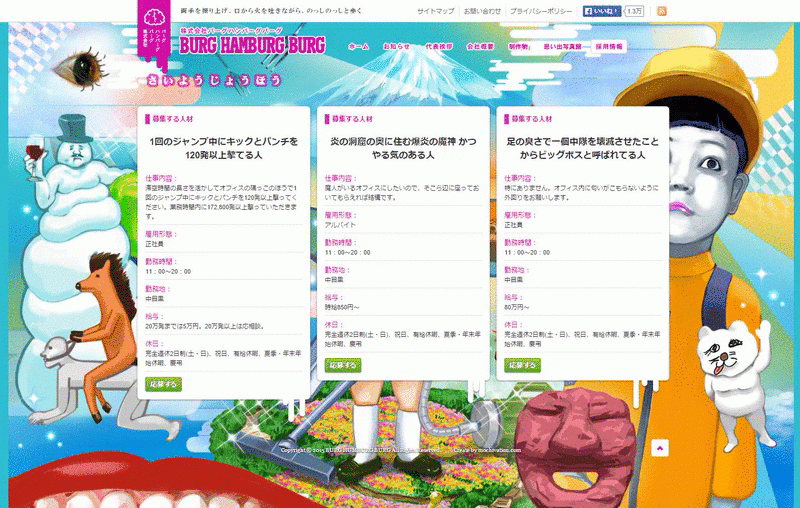Click the heading 炎の洞窟の奥に住む爆炎の魔神
The height and width of the screenshot is (508, 800).
point(403,148)
